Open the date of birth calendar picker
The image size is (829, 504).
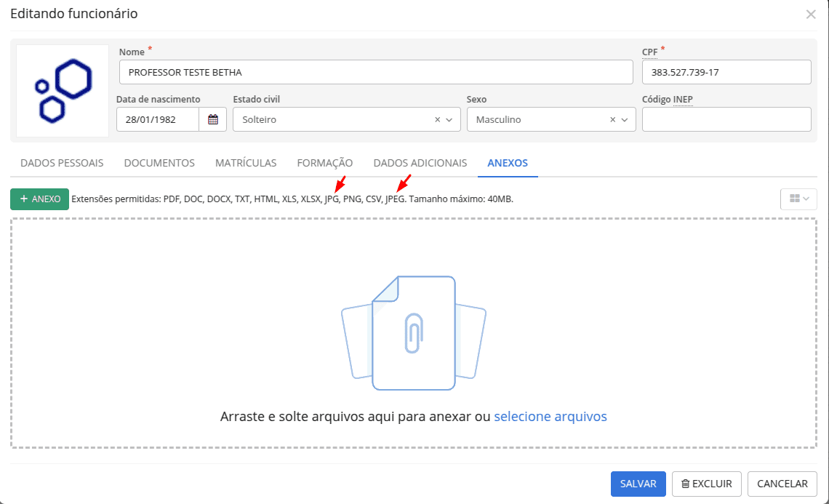tap(213, 119)
